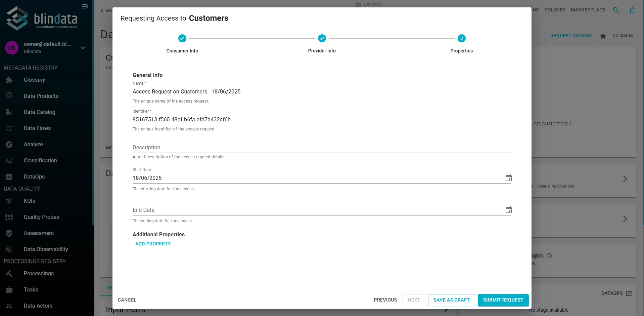Open DataOps dev icon
The height and width of the screenshot is (316, 644).
9,177
